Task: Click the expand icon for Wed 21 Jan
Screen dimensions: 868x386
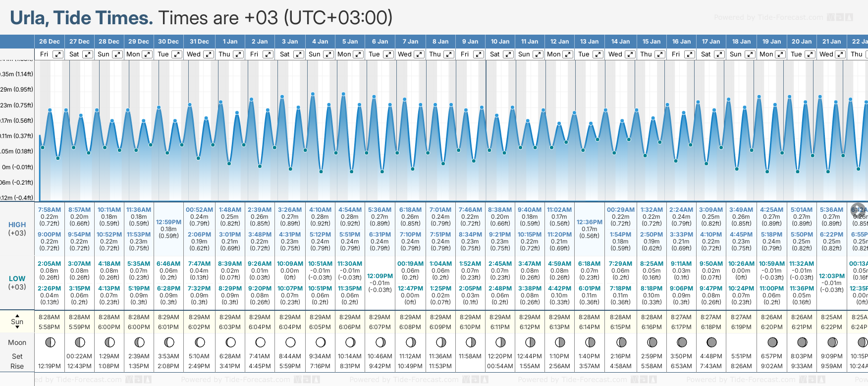Action: click(x=840, y=54)
